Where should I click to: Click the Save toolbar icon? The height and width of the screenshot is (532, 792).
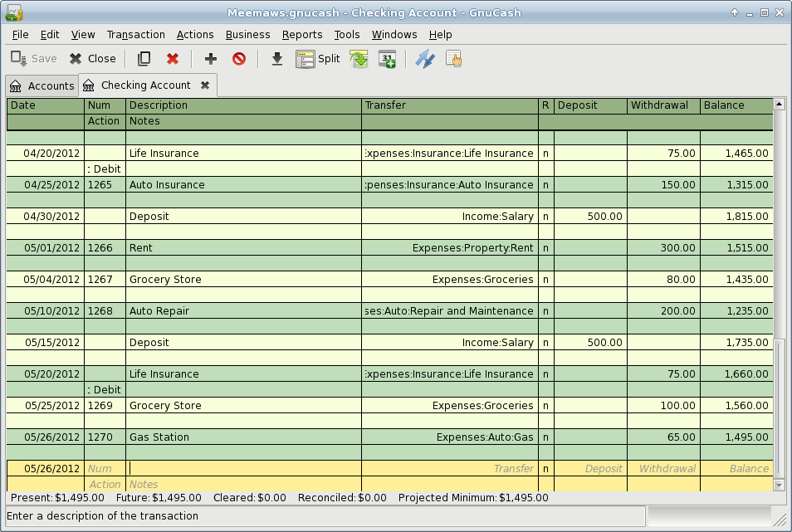(x=19, y=59)
